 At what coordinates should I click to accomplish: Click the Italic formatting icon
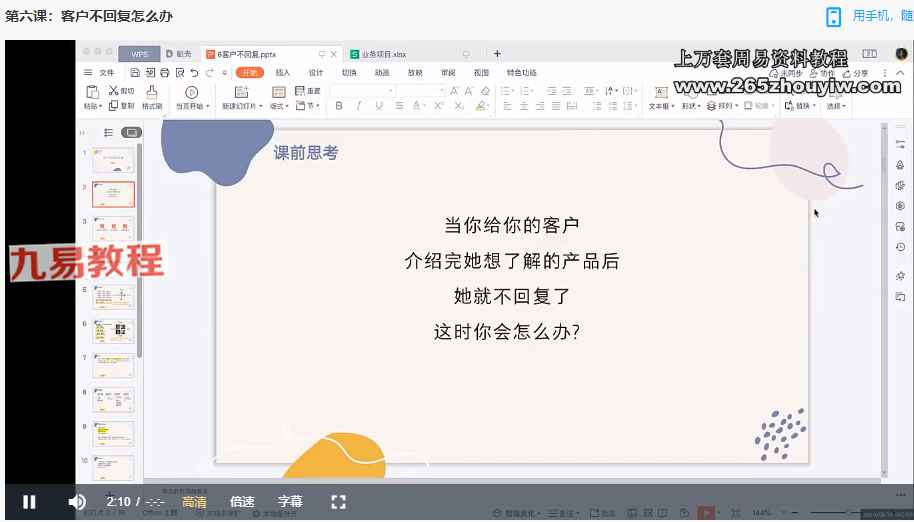[x=358, y=106]
